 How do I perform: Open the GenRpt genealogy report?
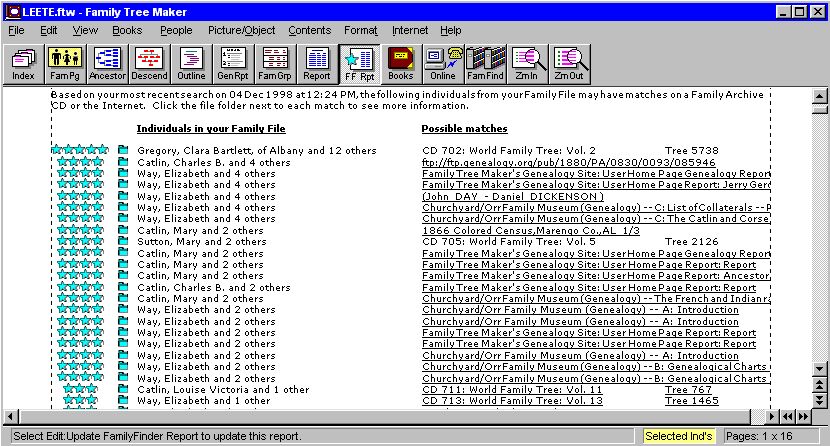pyautogui.click(x=233, y=64)
